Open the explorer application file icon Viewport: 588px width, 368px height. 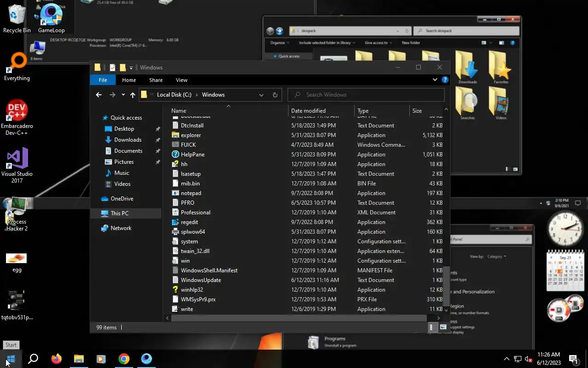tap(175, 135)
